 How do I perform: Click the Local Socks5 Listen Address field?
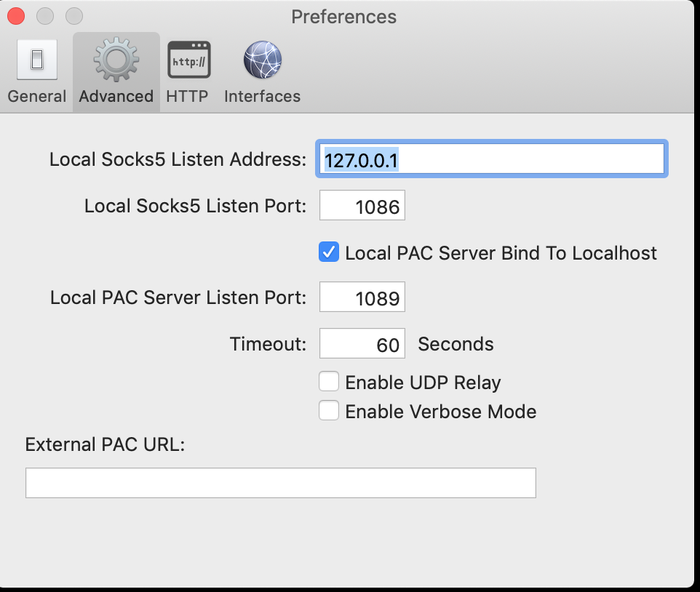[491, 159]
